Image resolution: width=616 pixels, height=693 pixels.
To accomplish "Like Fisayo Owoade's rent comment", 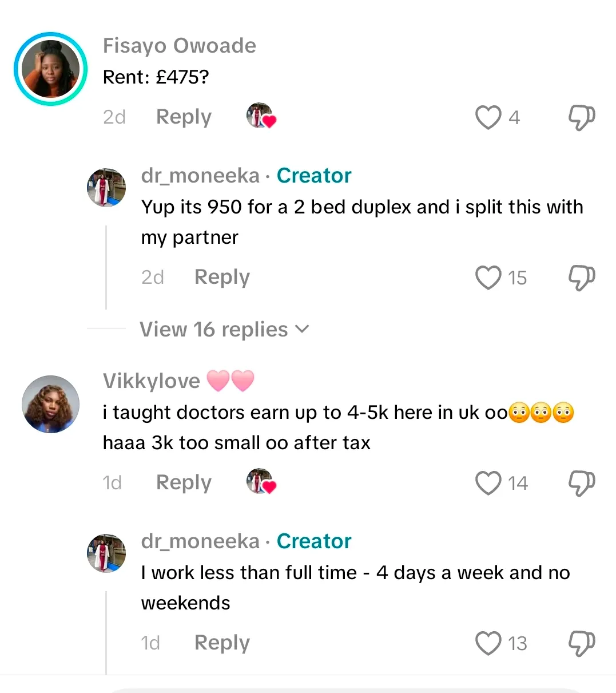I will (x=488, y=117).
